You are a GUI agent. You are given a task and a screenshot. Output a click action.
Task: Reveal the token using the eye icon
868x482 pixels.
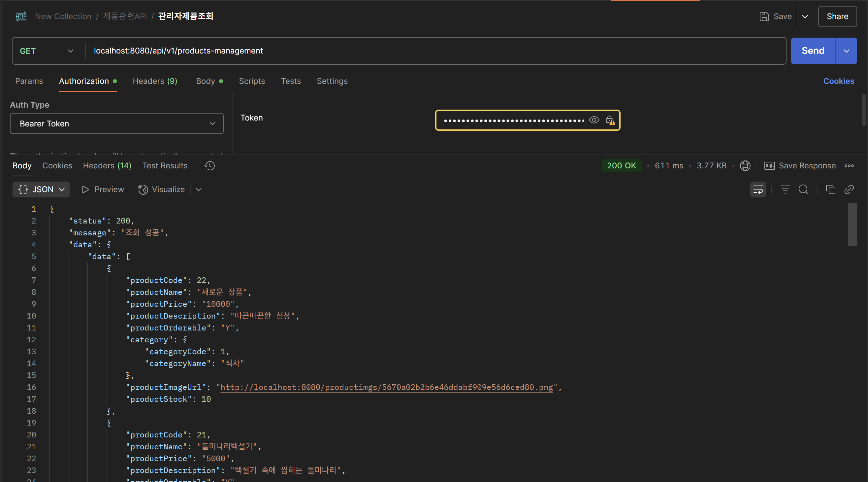[594, 120]
